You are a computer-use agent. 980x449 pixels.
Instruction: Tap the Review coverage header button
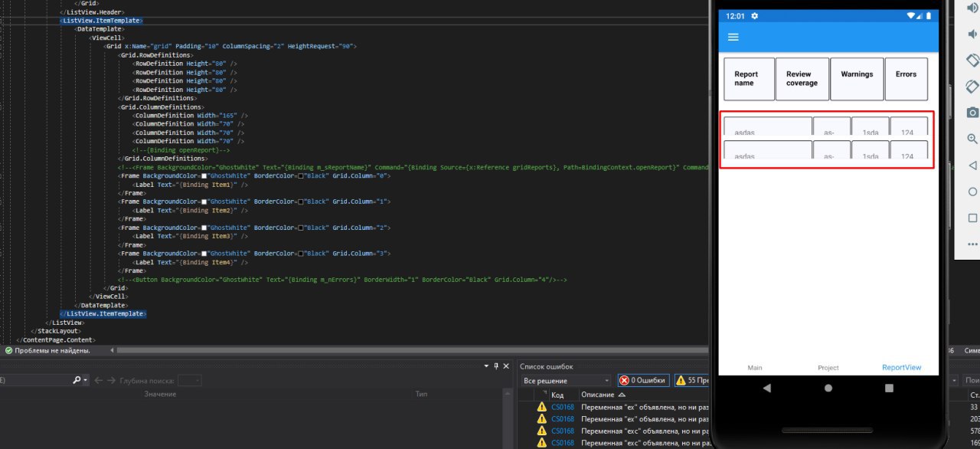(x=802, y=79)
